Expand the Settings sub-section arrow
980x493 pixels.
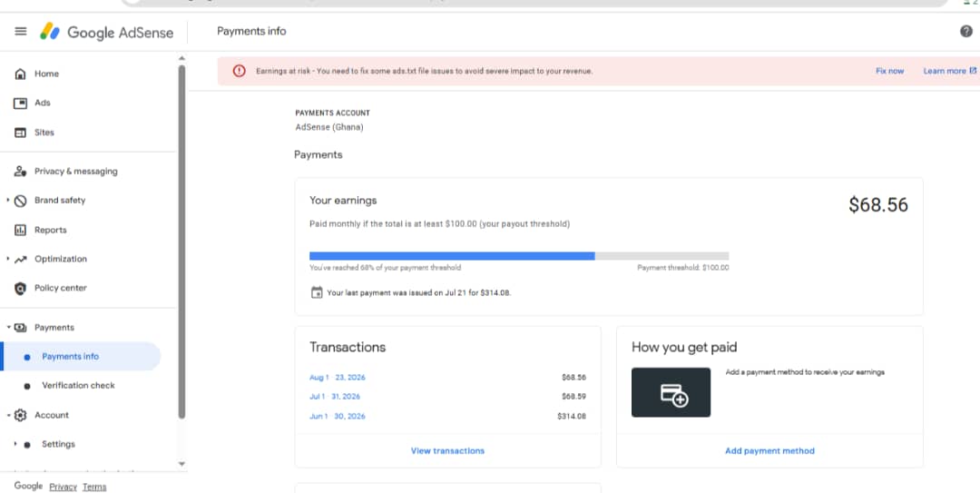pos(15,444)
